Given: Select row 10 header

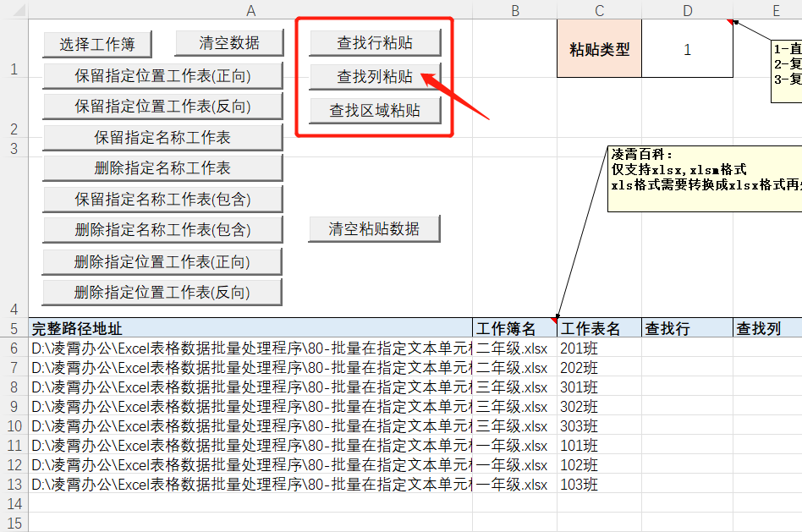Looking at the screenshot, I should point(14,425).
